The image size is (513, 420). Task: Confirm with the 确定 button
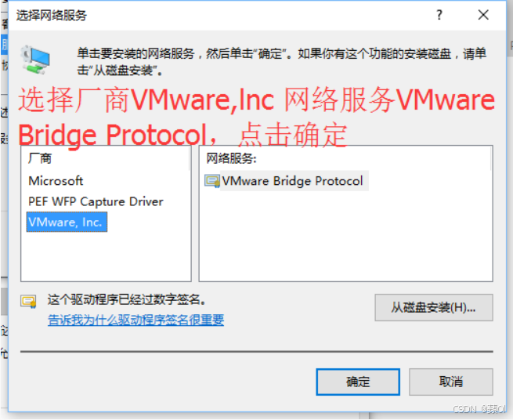pyautogui.click(x=358, y=382)
